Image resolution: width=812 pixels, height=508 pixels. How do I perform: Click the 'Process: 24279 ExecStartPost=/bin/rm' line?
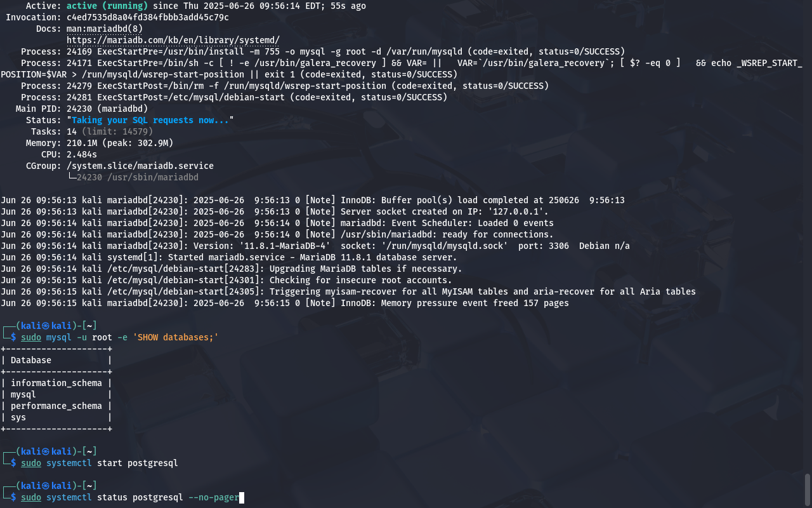(285, 86)
